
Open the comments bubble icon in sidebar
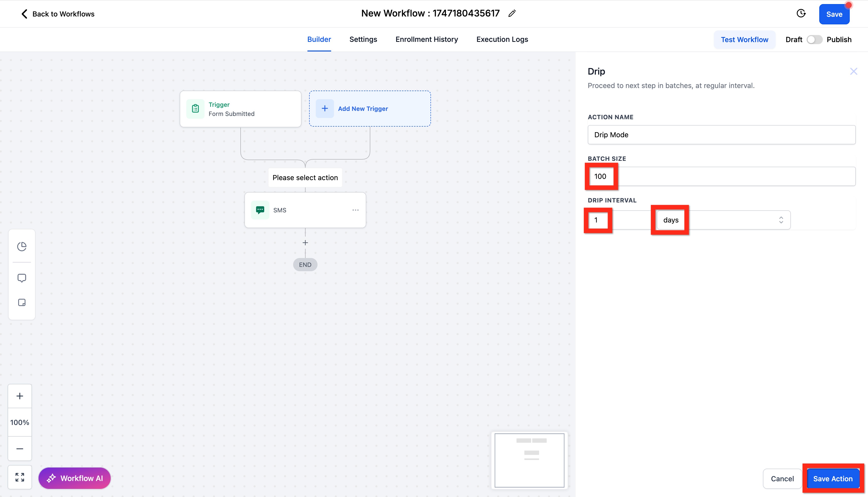click(22, 278)
